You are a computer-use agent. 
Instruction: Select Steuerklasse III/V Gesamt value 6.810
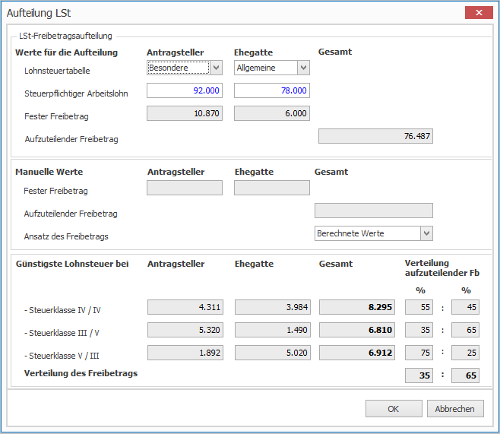(x=357, y=330)
